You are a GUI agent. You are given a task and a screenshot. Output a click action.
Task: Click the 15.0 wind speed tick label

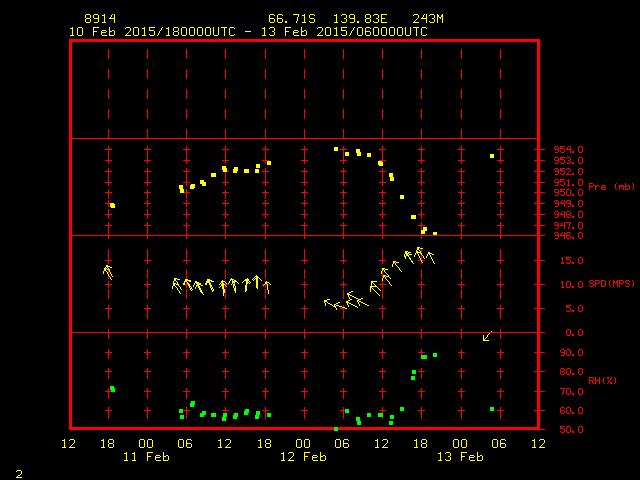566,260
